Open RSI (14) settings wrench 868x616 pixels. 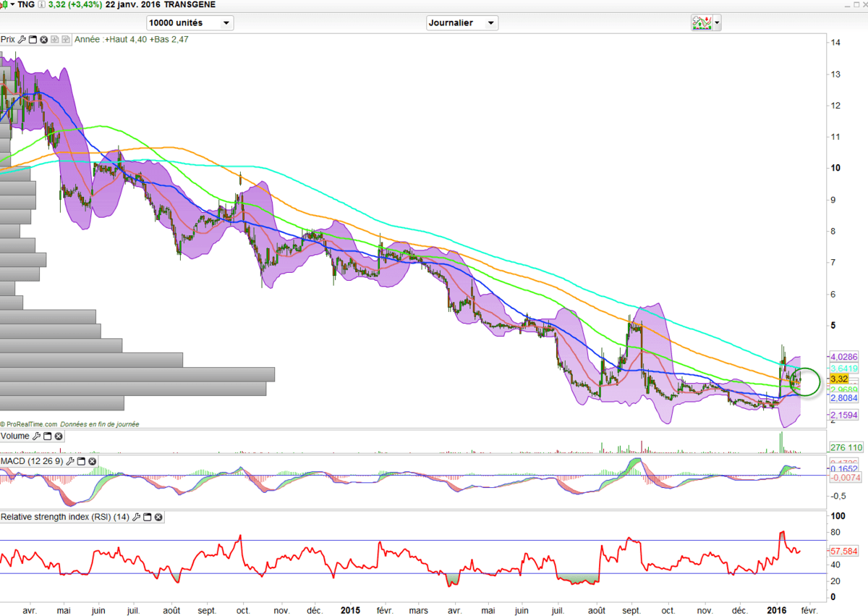pos(137,517)
